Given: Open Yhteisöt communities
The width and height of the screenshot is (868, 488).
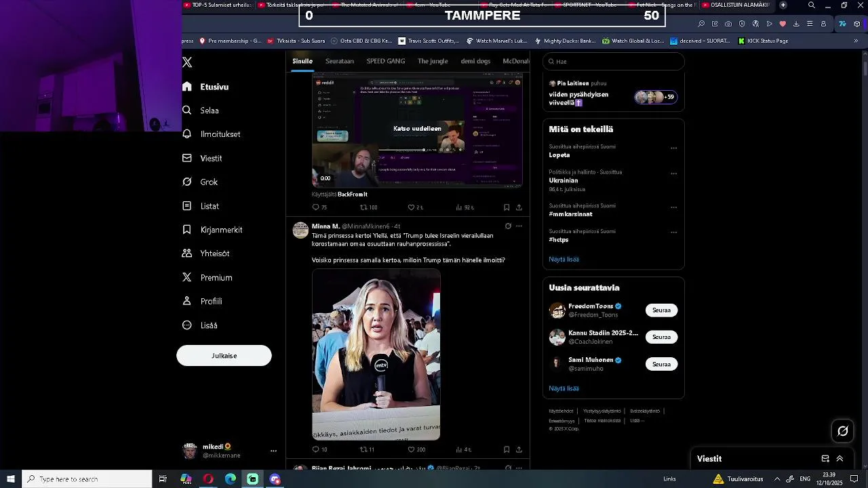Looking at the screenshot, I should (206, 253).
